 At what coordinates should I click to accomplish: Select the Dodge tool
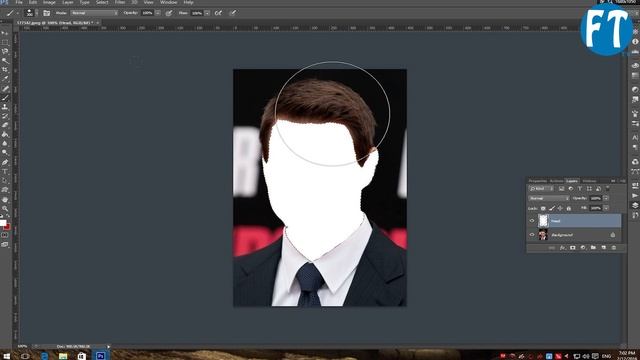coord(5,152)
